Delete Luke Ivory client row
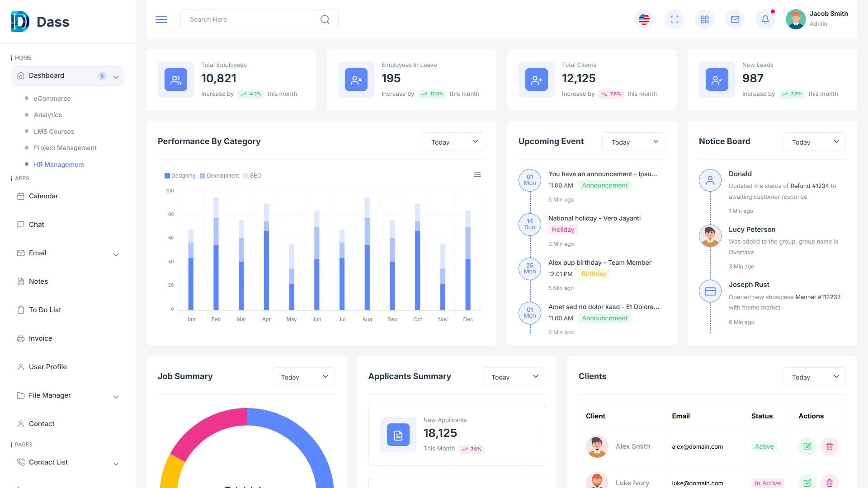Viewport: 868px width, 488px height. click(830, 483)
